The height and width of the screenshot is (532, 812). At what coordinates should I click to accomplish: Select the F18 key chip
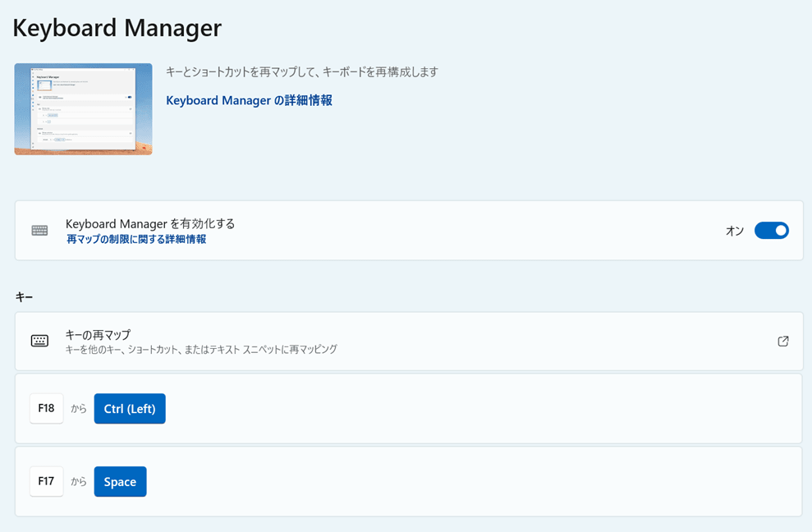pyautogui.click(x=47, y=408)
